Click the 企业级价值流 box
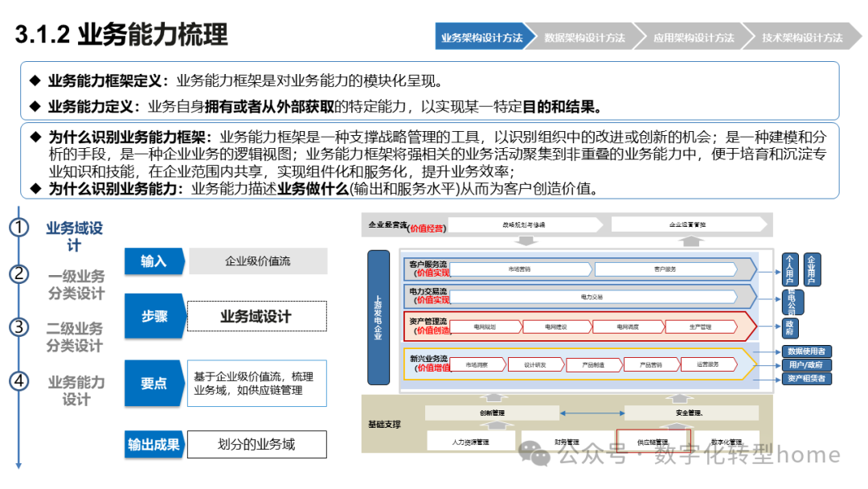Screen dimensions: 868x489 point(258,261)
